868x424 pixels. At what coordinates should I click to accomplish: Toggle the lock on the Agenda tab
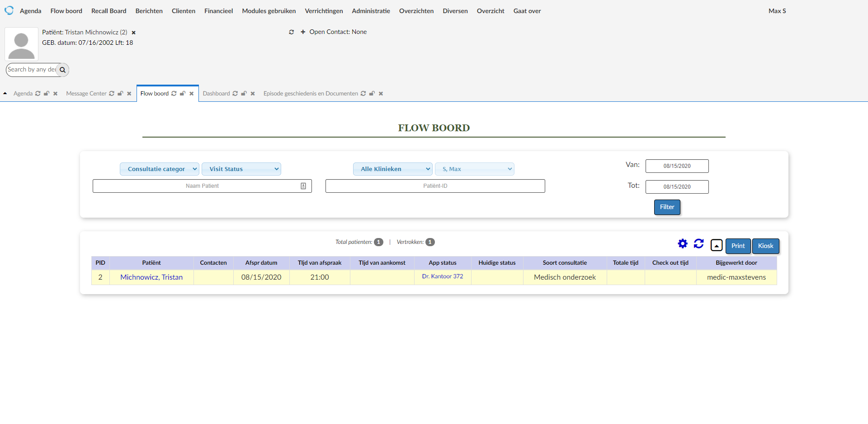pyautogui.click(x=47, y=94)
